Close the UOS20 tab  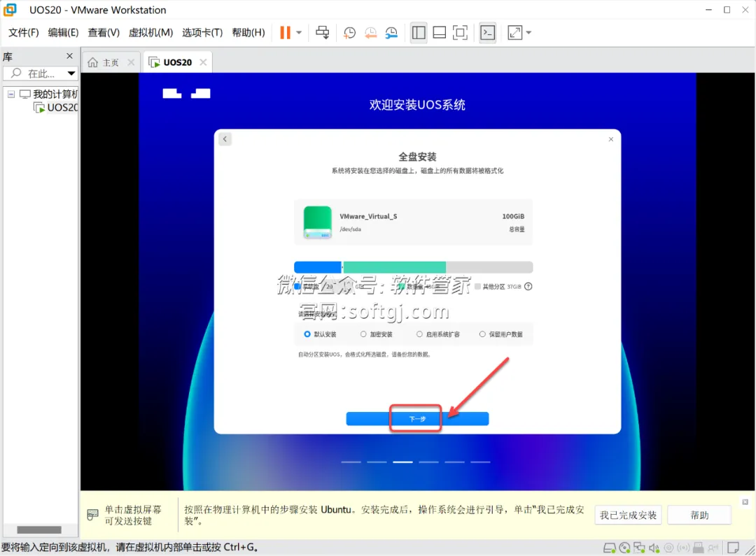pyautogui.click(x=203, y=62)
